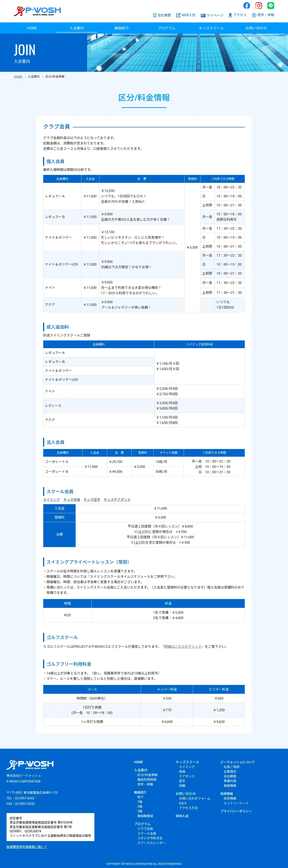Viewport: 288px width, 868px height.
Task: Open 3階 floor link in footer
Action: 140,811
